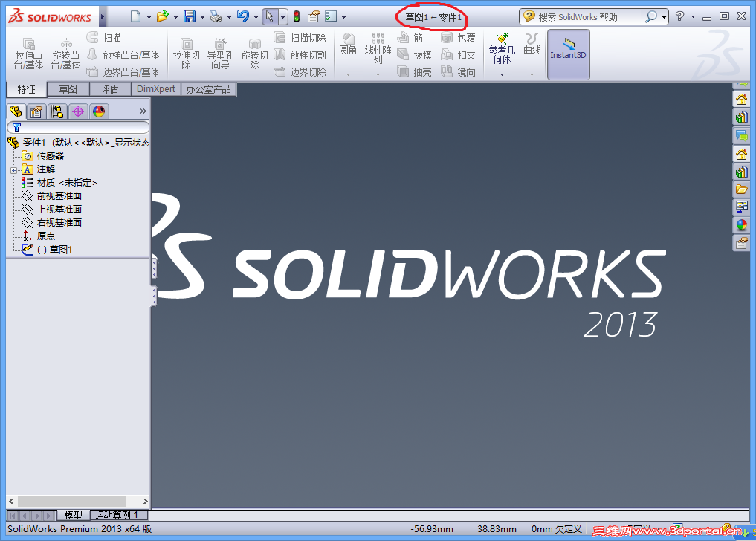This screenshot has width=756, height=541.
Task: Open the Save dropdown arrow
Action: point(202,17)
